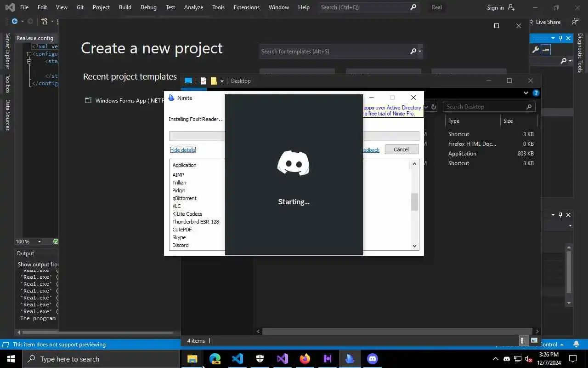588x368 pixels.
Task: Select Windows Forms App recent template
Action: (124, 101)
